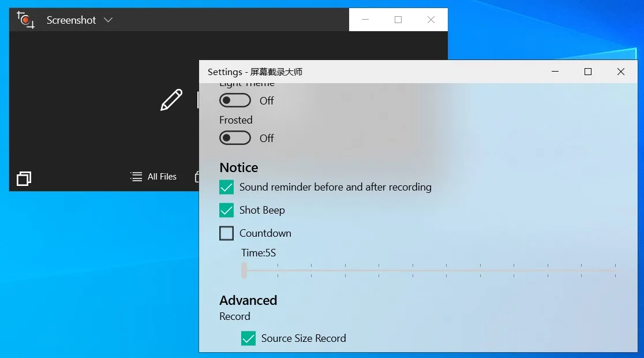644x358 pixels.
Task: Select the pencil edit tool icon
Action: (x=171, y=100)
